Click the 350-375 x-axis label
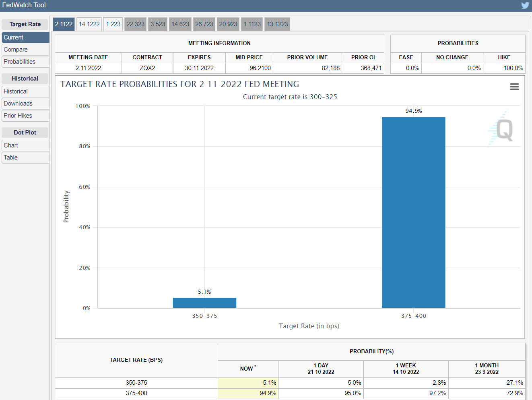Viewport: 532px width, 400px height. tap(204, 316)
